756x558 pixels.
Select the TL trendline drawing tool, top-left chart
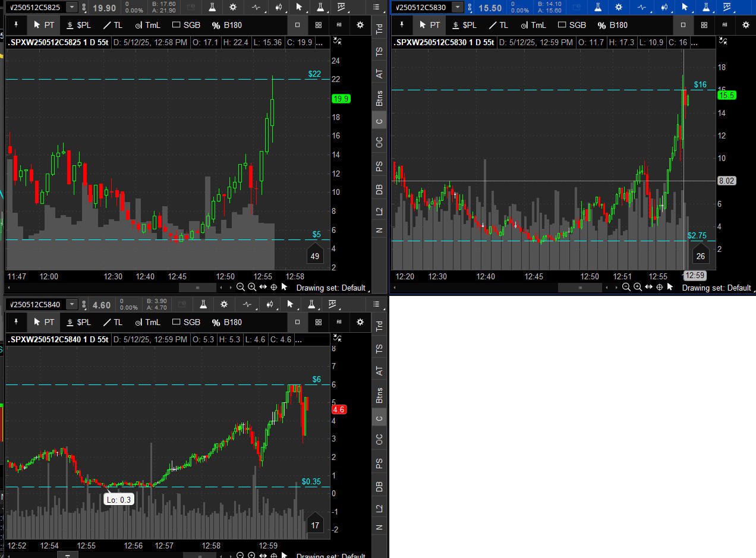pyautogui.click(x=112, y=25)
